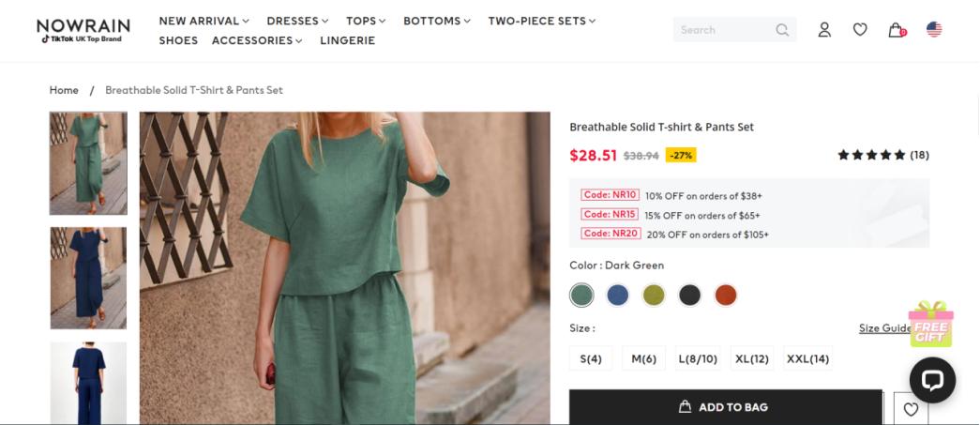The height and width of the screenshot is (425, 980).
Task: Add product to wishlist heart button
Action: (x=911, y=409)
